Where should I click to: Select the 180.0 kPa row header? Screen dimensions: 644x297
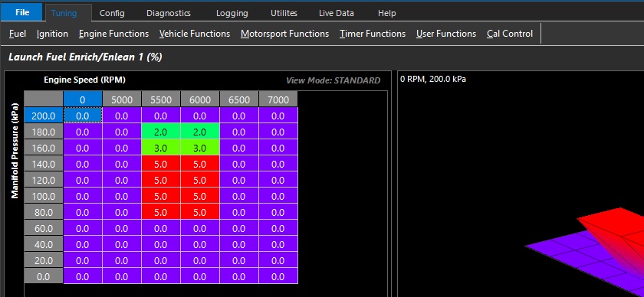pos(44,132)
